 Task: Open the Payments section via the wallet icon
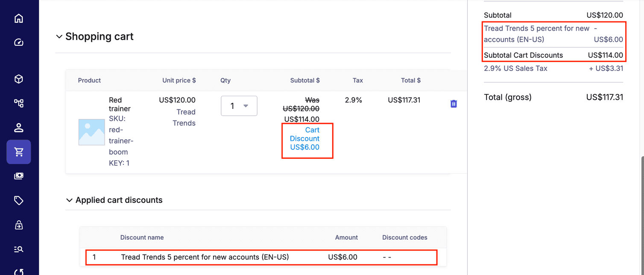(19, 176)
